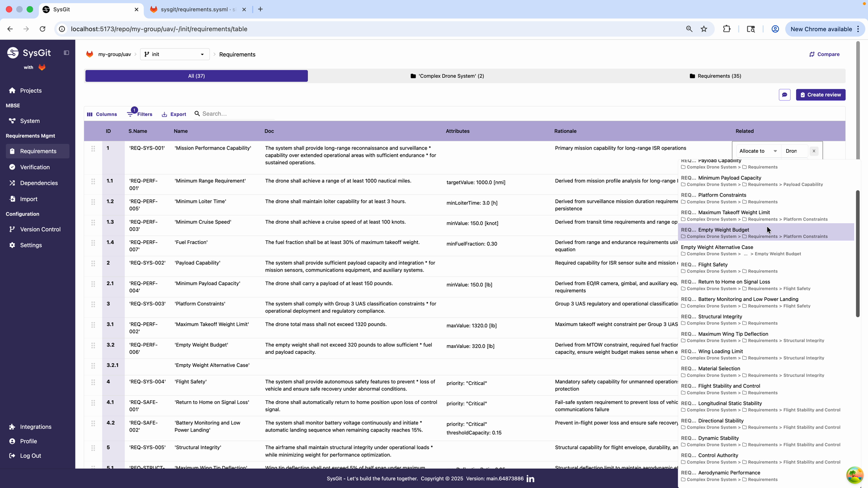Open the Columns selector
Image resolution: width=868 pixels, height=488 pixels.
point(102,114)
